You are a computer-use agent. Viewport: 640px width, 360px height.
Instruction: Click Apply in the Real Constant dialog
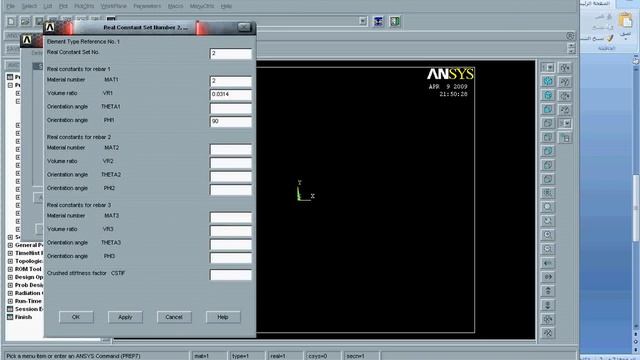125,317
